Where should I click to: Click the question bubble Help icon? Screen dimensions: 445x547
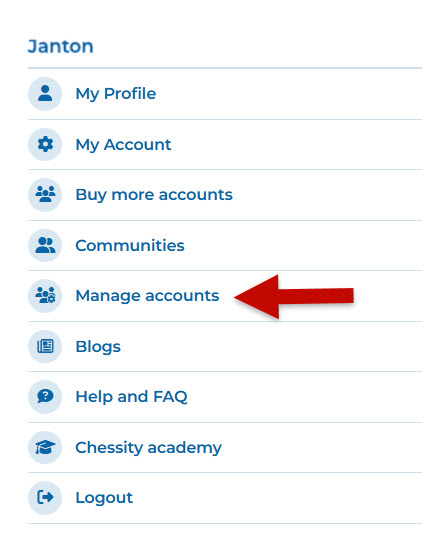tap(45, 397)
